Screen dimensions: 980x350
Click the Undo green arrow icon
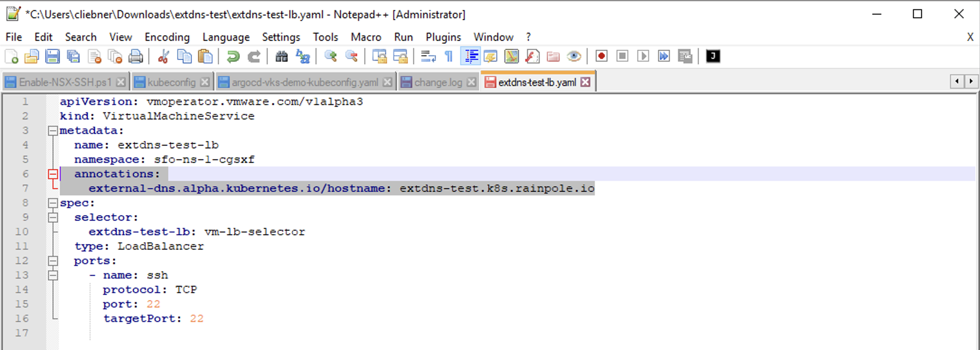pyautogui.click(x=233, y=57)
